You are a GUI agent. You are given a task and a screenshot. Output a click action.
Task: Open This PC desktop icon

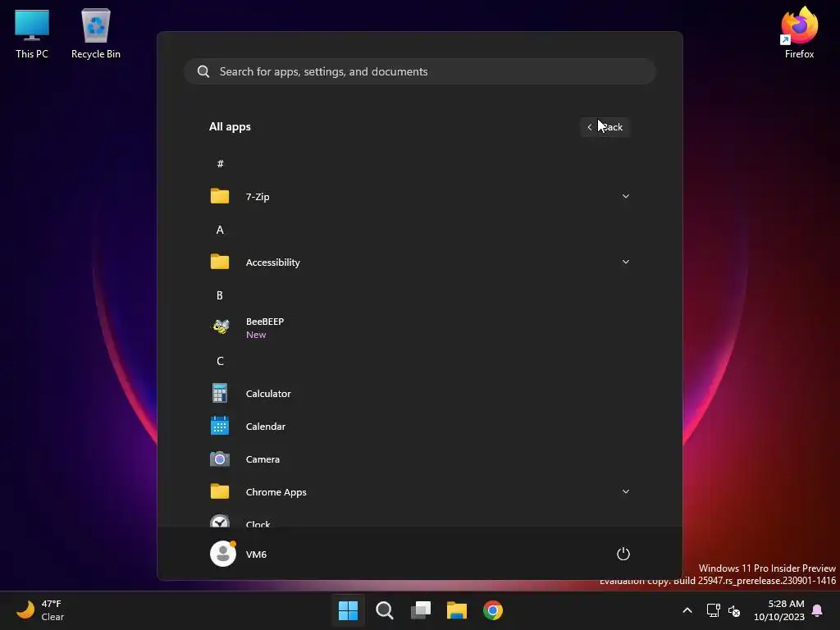click(32, 34)
